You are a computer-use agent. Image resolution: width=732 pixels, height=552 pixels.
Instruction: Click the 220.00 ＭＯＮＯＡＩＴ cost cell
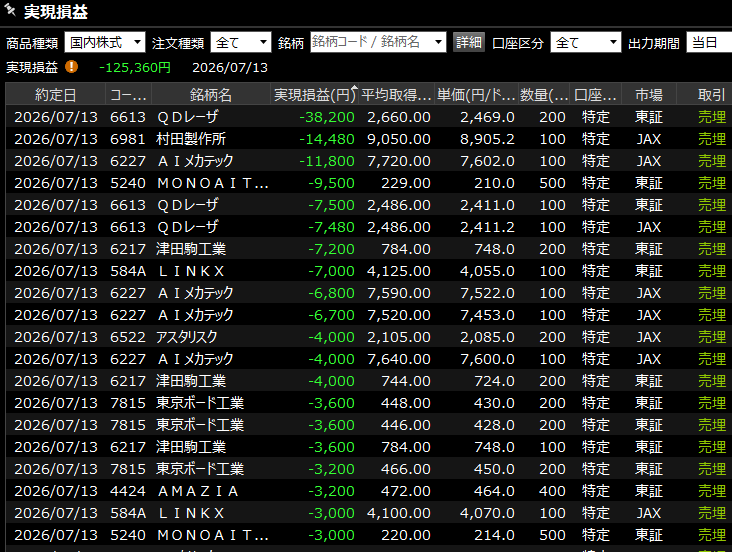point(406,535)
